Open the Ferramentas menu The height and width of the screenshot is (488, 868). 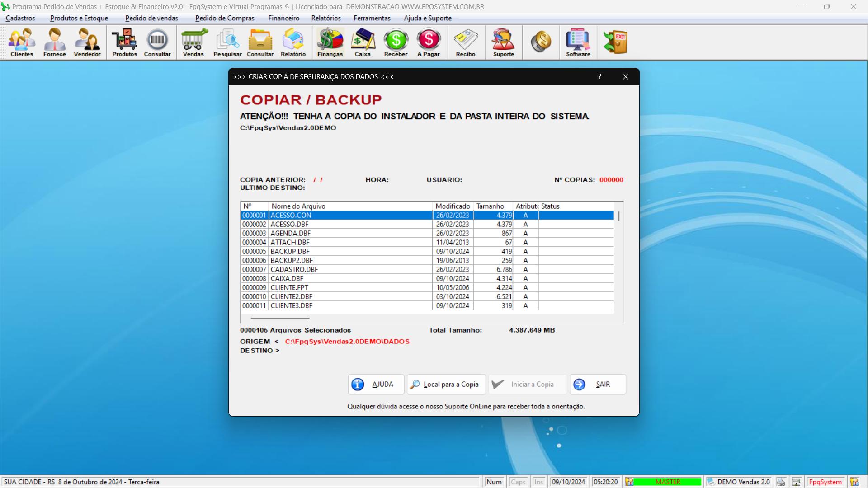tap(372, 18)
